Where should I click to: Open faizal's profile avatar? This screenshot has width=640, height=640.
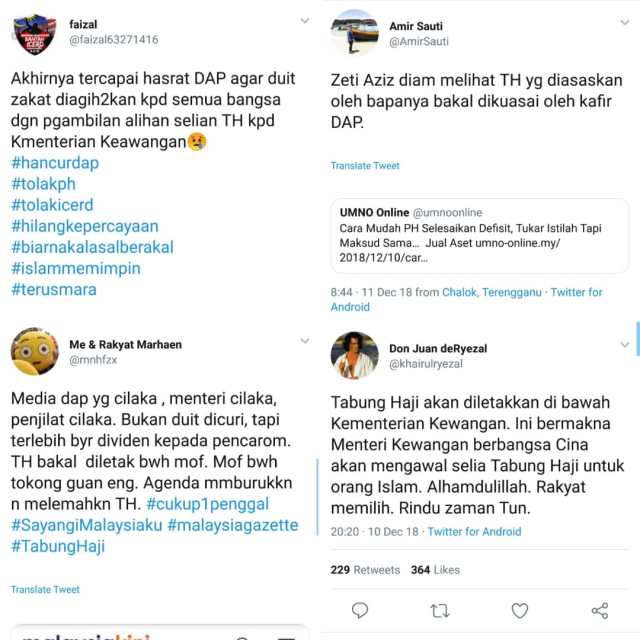coord(35,34)
